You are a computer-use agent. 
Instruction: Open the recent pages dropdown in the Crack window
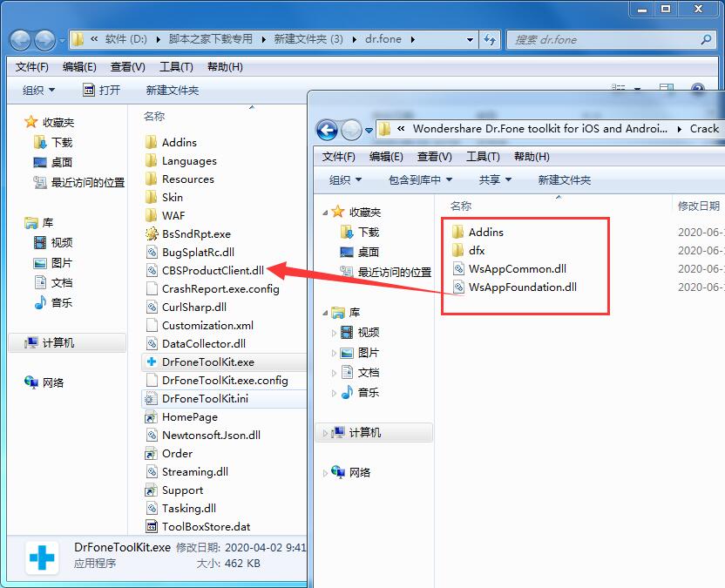(369, 131)
